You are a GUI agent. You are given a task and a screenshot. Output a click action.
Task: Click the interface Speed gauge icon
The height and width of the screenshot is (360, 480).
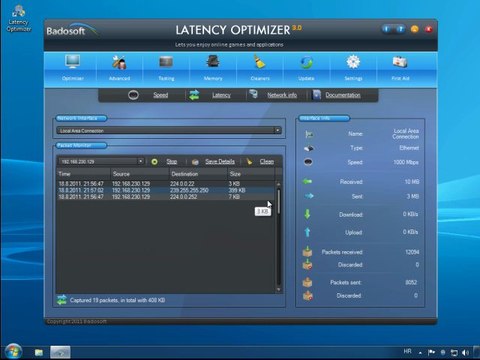pyautogui.click(x=308, y=162)
